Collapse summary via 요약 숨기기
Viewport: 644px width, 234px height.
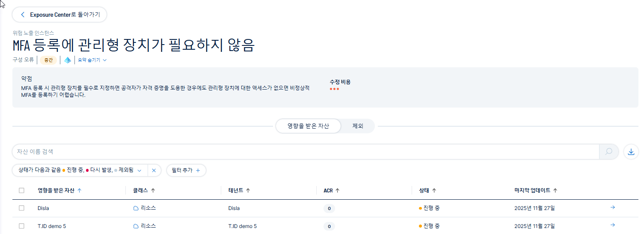pos(92,60)
